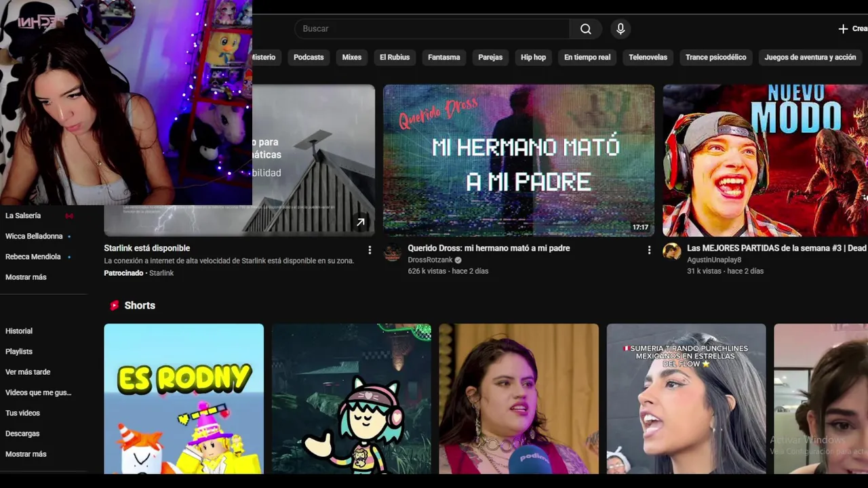The width and height of the screenshot is (868, 488).
Task: Select the Telenovelas filter chip
Action: pyautogui.click(x=648, y=57)
